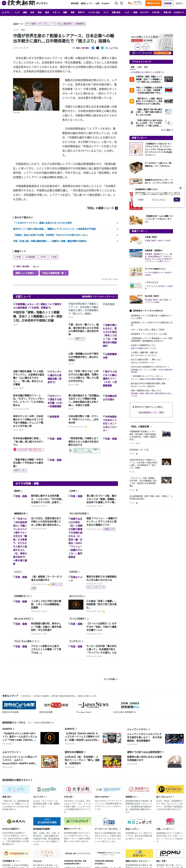Image resolution: width=186 pixels, height=868 pixels.
Task: Select the スポーツ tab in navigation bar
Action: (56, 12)
